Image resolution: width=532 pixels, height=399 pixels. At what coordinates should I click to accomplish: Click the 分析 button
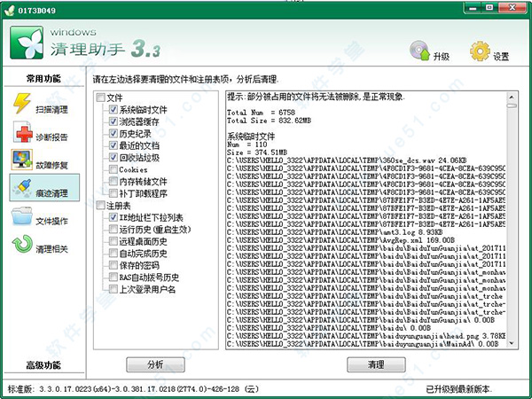pyautogui.click(x=155, y=364)
